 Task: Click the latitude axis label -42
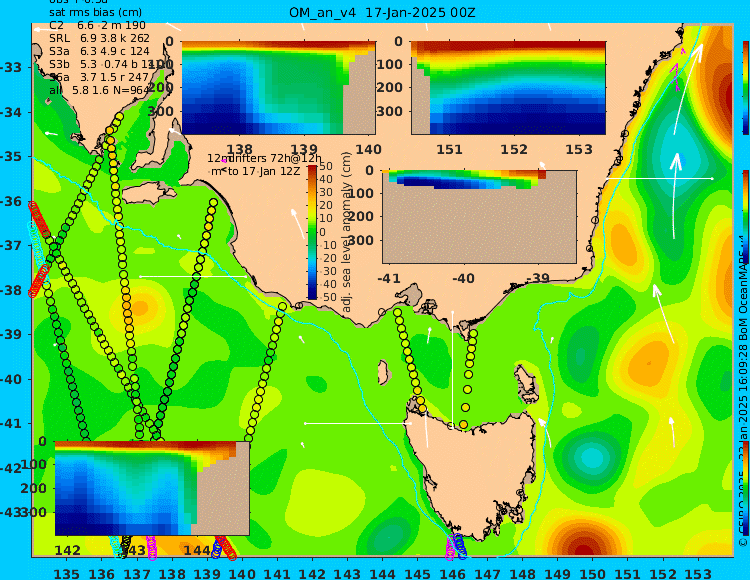(x=11, y=468)
